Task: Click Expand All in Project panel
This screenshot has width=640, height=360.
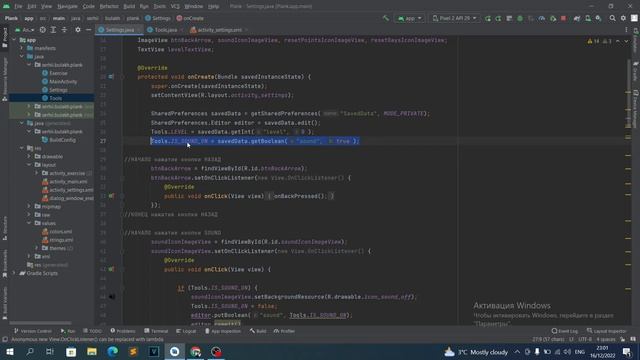Action: click(x=53, y=30)
